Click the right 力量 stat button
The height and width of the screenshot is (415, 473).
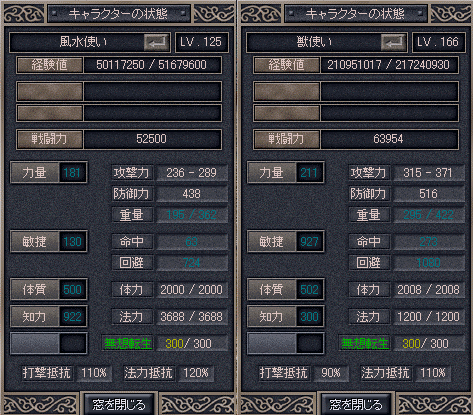click(272, 173)
